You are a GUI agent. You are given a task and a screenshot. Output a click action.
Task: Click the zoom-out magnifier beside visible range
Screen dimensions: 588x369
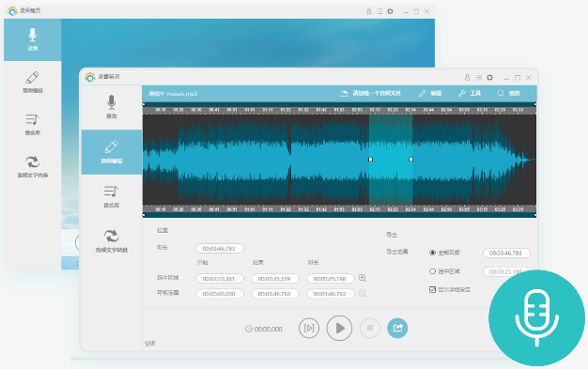pyautogui.click(x=363, y=293)
